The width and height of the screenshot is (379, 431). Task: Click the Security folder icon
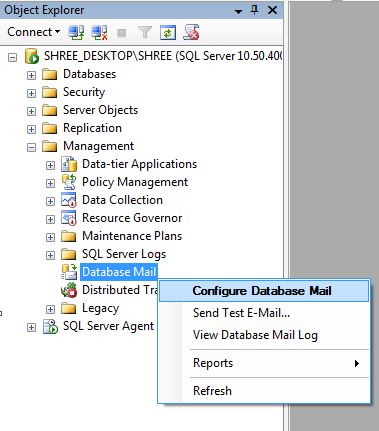click(50, 92)
